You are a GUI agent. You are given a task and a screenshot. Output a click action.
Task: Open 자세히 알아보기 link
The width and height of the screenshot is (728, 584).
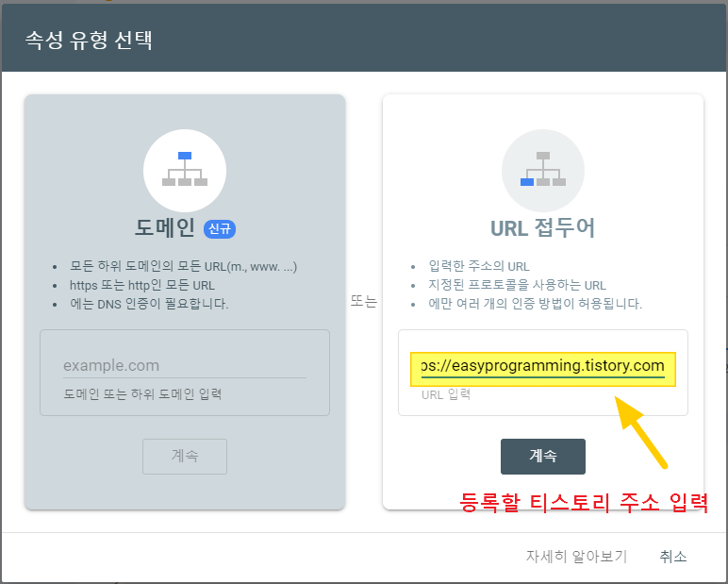[576, 556]
